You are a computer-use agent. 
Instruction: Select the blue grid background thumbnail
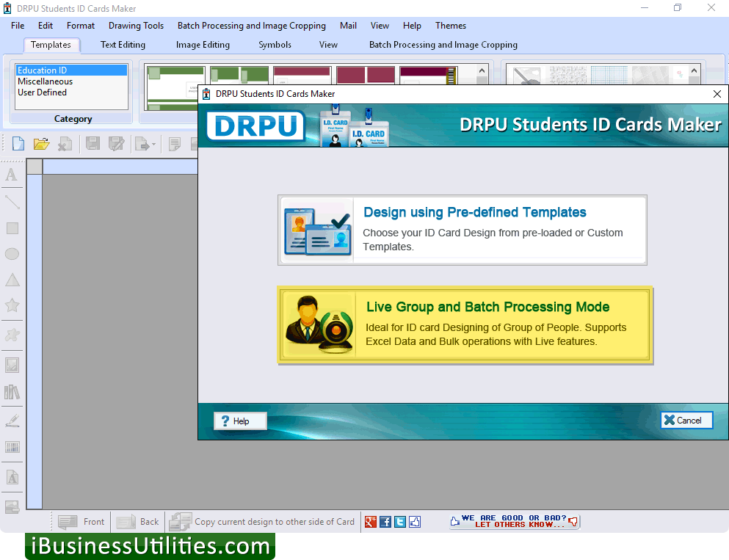tap(609, 75)
